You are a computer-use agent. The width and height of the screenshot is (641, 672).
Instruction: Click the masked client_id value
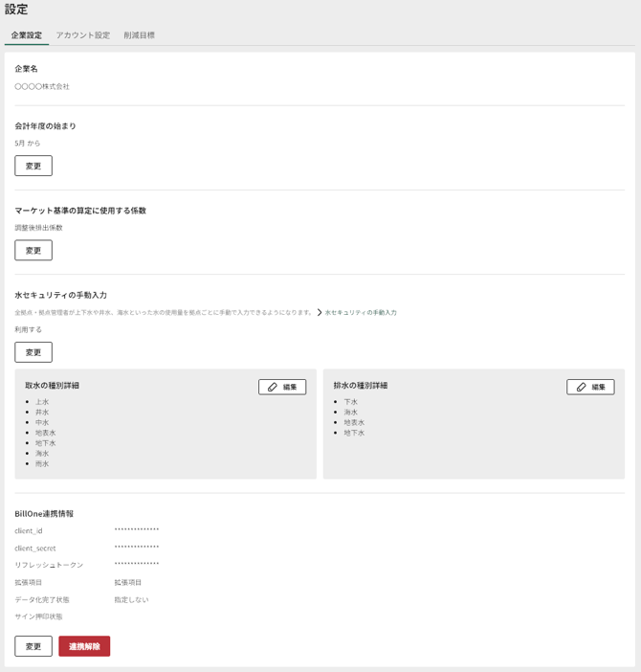pyautogui.click(x=137, y=530)
